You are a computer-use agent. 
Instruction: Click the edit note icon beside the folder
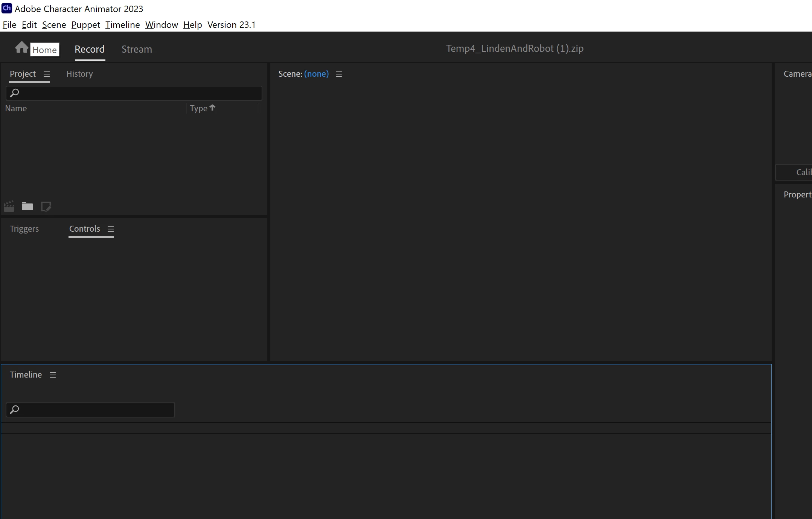(x=46, y=206)
